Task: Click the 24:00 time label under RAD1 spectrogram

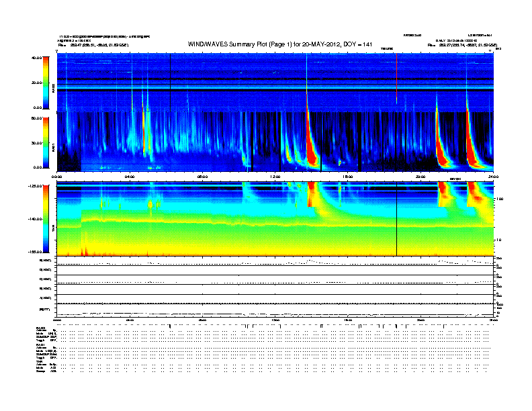Action: (x=493, y=177)
